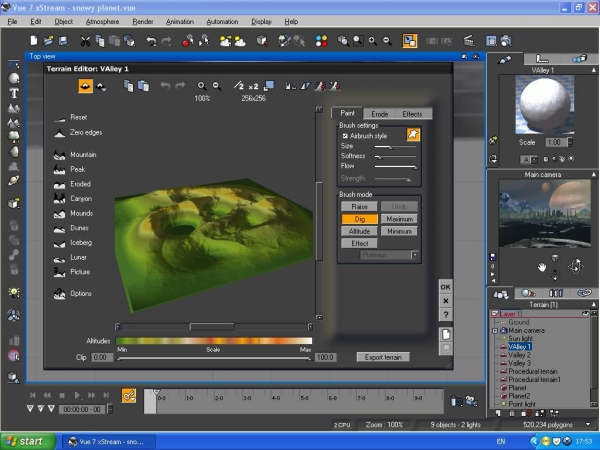
Task: Select the Effect brush mode
Action: click(359, 243)
